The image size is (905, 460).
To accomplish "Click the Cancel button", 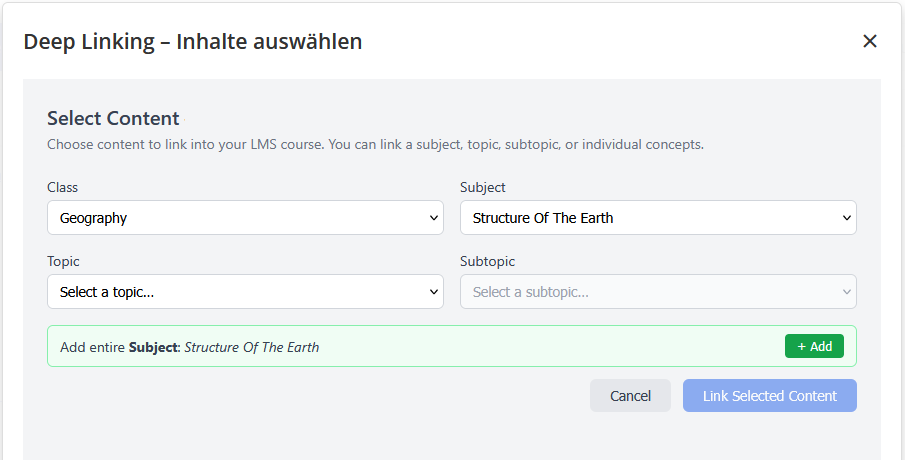I will tap(630, 396).
